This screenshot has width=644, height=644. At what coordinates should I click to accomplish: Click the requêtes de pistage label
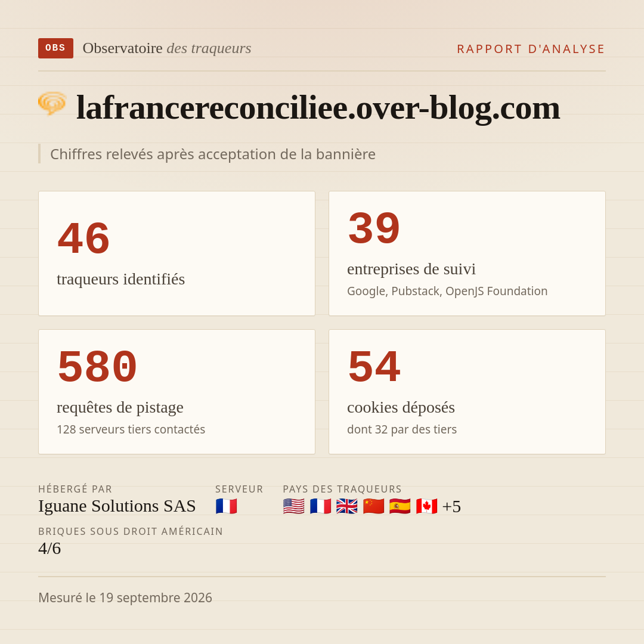[120, 407]
